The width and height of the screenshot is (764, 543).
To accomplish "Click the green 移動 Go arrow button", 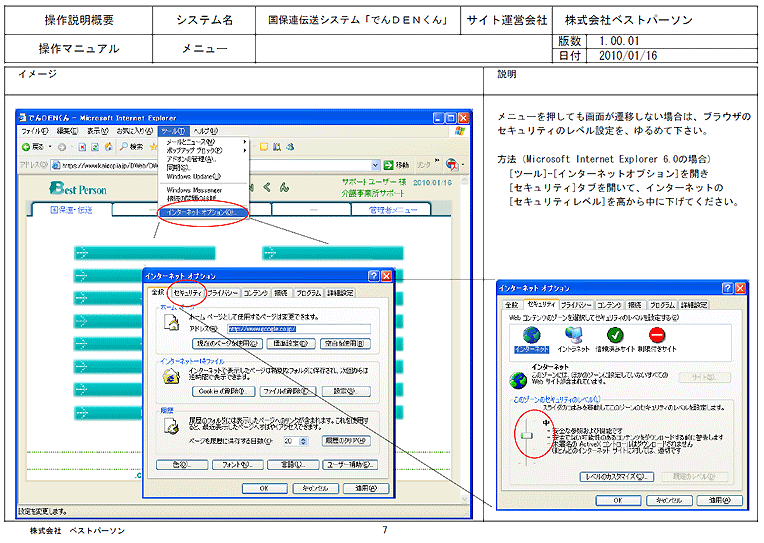I will tap(388, 165).
